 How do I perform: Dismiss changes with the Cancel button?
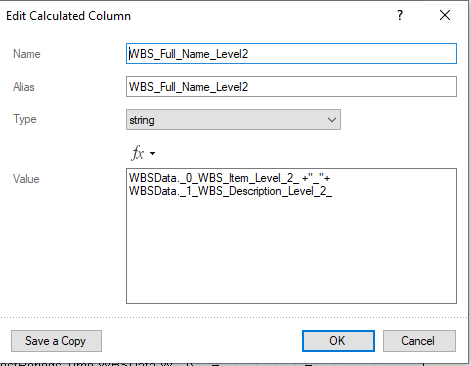[x=419, y=341]
